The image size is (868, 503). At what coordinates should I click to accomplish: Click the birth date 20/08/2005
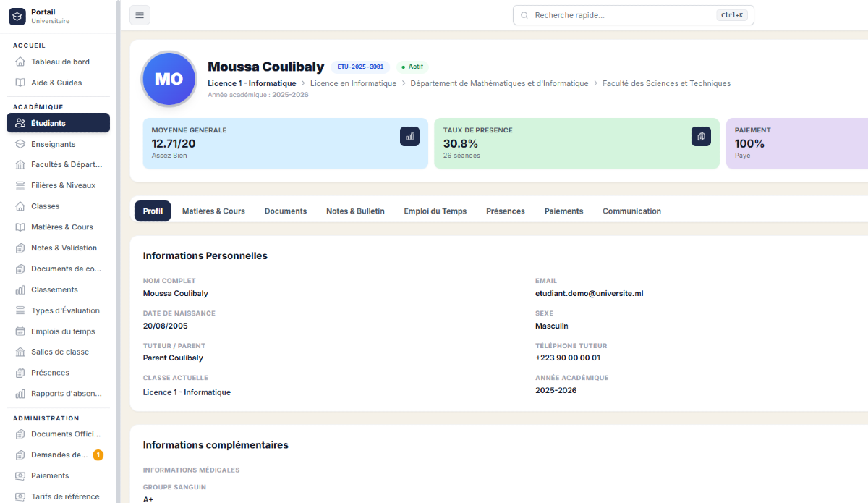[166, 326]
